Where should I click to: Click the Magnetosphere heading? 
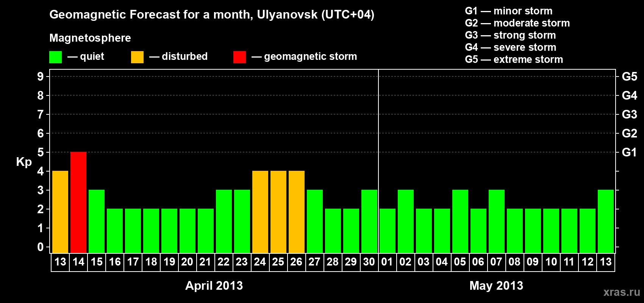pyautogui.click(x=90, y=38)
